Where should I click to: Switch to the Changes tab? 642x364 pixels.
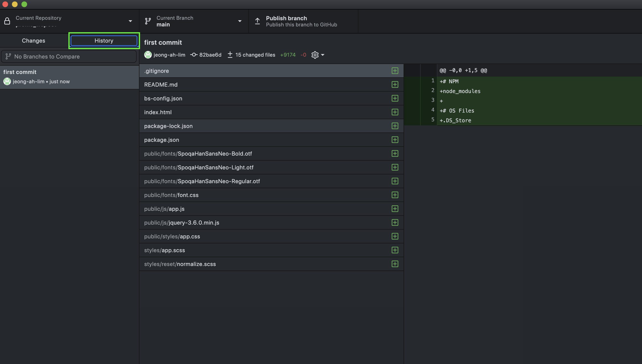coord(34,40)
